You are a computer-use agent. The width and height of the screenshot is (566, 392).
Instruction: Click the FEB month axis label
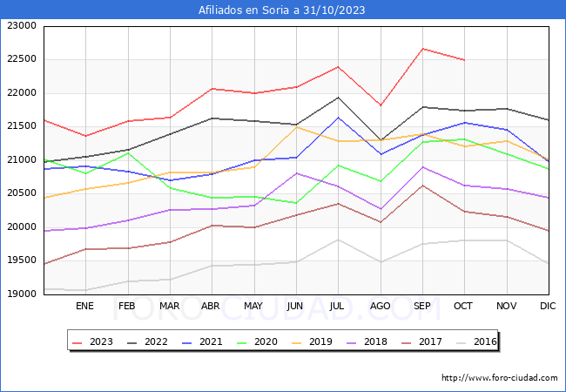pos(127,306)
